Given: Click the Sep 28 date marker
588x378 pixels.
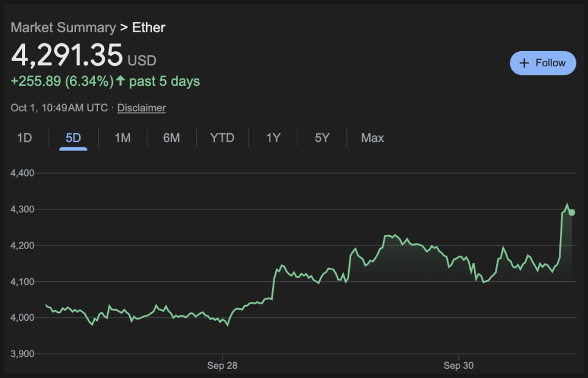Looking at the screenshot, I should click(x=223, y=365).
